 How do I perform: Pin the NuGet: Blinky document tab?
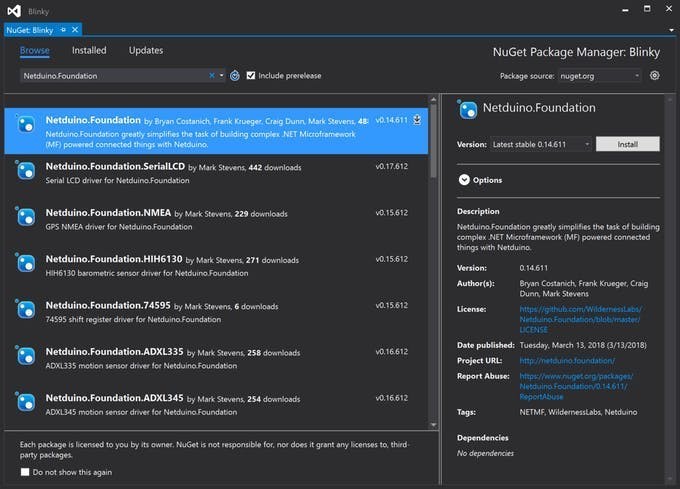click(63, 30)
